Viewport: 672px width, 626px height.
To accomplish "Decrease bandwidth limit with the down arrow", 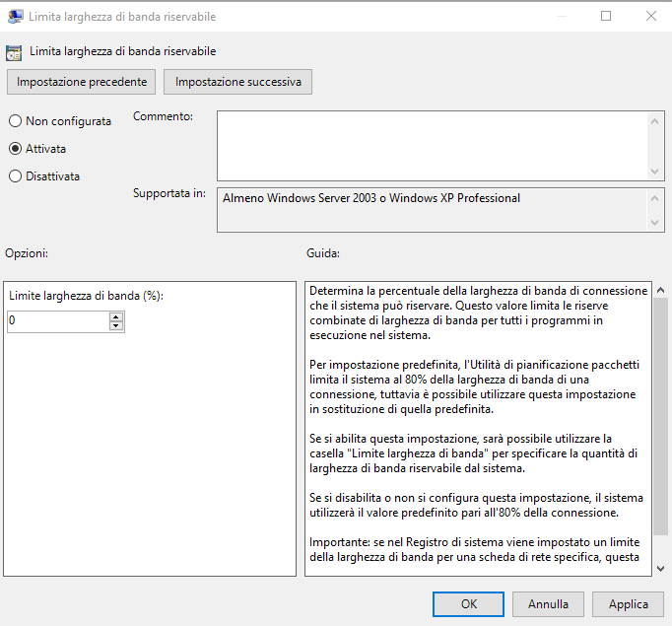I will 116,326.
